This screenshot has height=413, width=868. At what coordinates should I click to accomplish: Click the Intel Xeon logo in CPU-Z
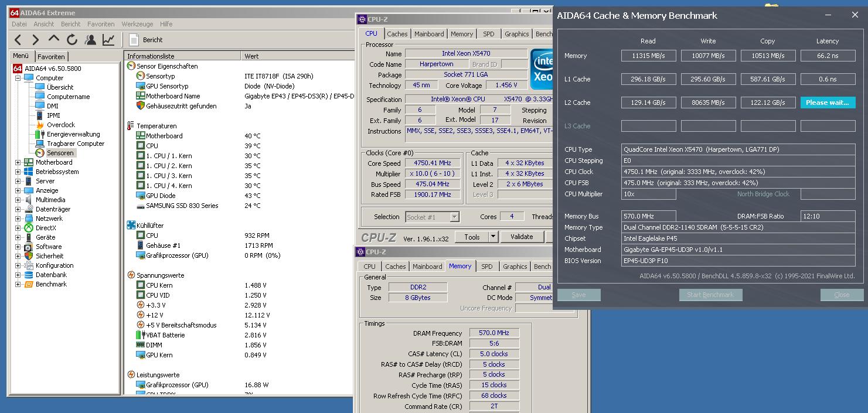(x=542, y=69)
